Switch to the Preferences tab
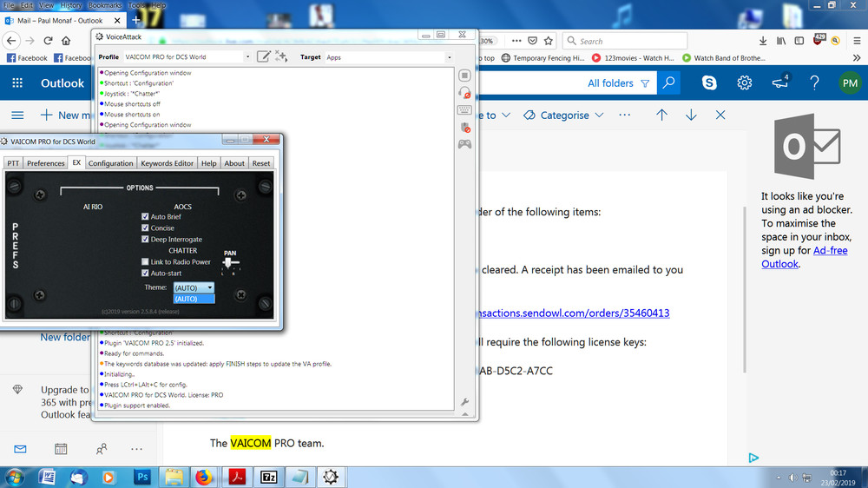The height and width of the screenshot is (488, 868). point(46,163)
